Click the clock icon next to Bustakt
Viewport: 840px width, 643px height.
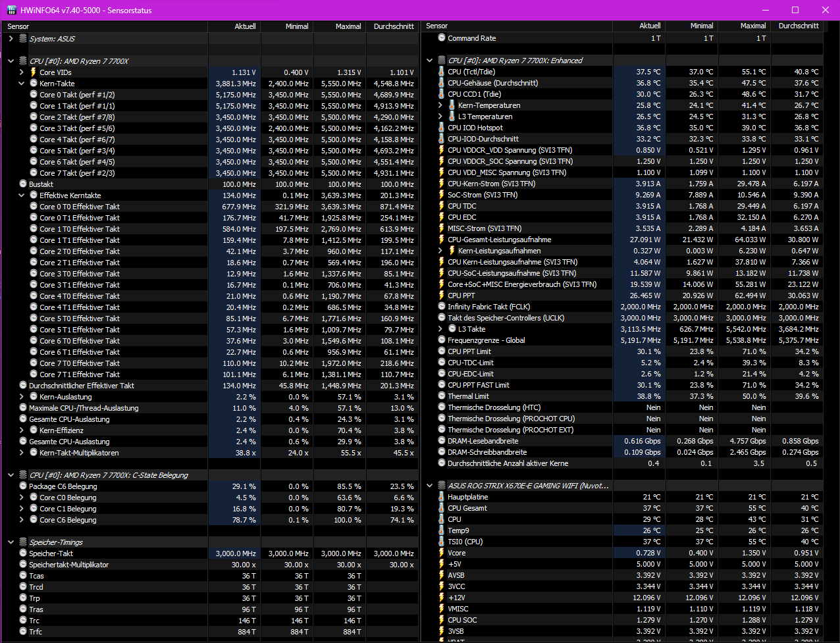23,184
